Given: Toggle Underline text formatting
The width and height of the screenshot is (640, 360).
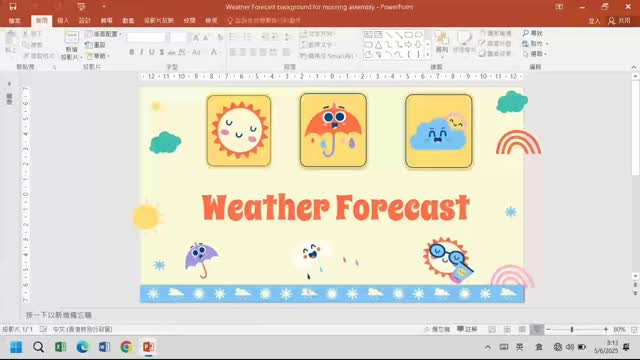Looking at the screenshot, I should 151,52.
